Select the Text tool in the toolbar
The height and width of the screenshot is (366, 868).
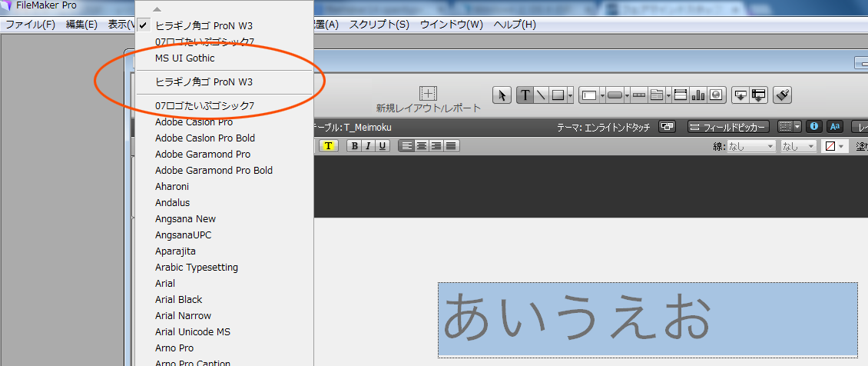(525, 95)
